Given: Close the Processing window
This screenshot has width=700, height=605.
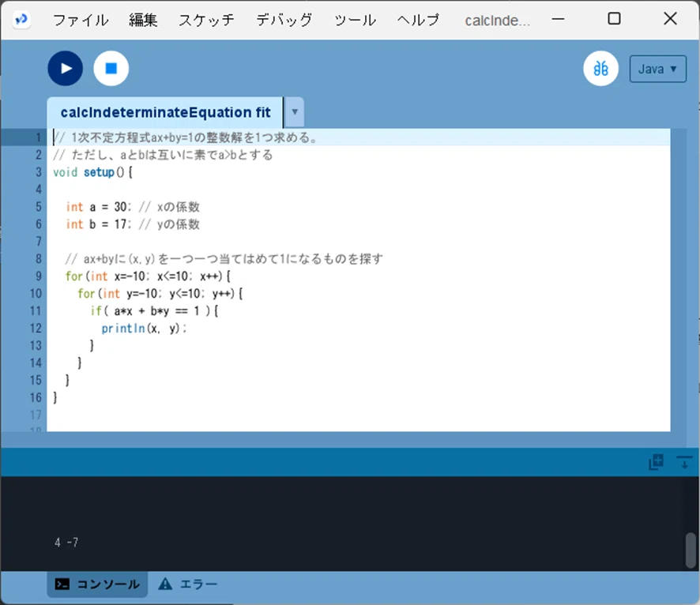Looking at the screenshot, I should [x=670, y=19].
